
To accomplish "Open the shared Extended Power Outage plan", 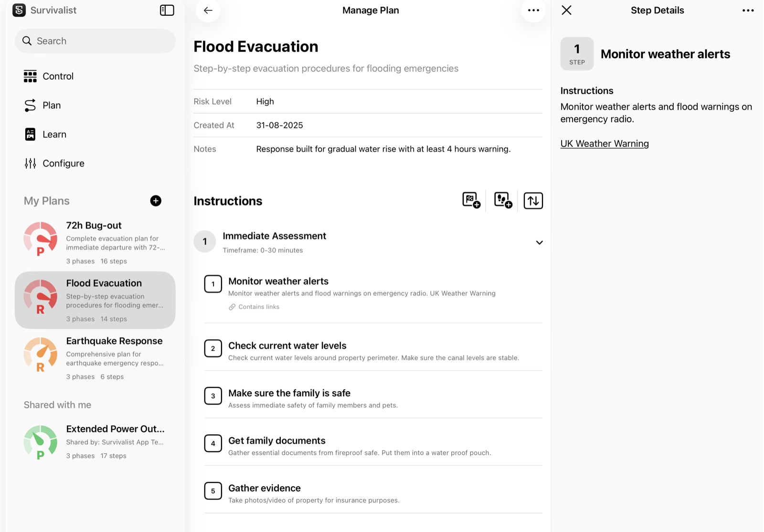I will click(x=95, y=442).
